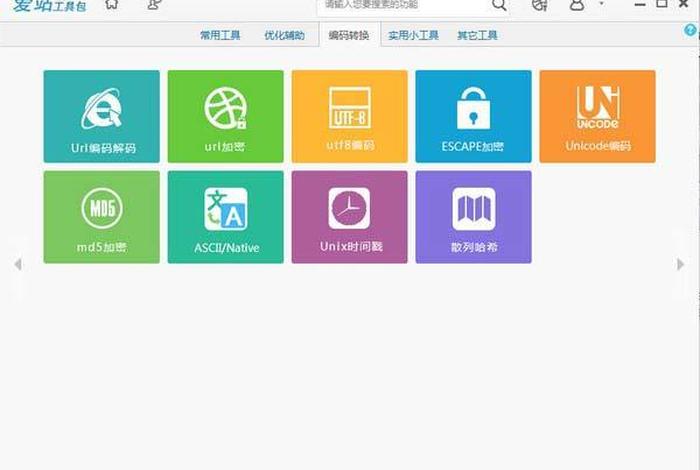700x470 pixels.
Task: Launch the md5加密 tool tile
Action: click(x=101, y=217)
